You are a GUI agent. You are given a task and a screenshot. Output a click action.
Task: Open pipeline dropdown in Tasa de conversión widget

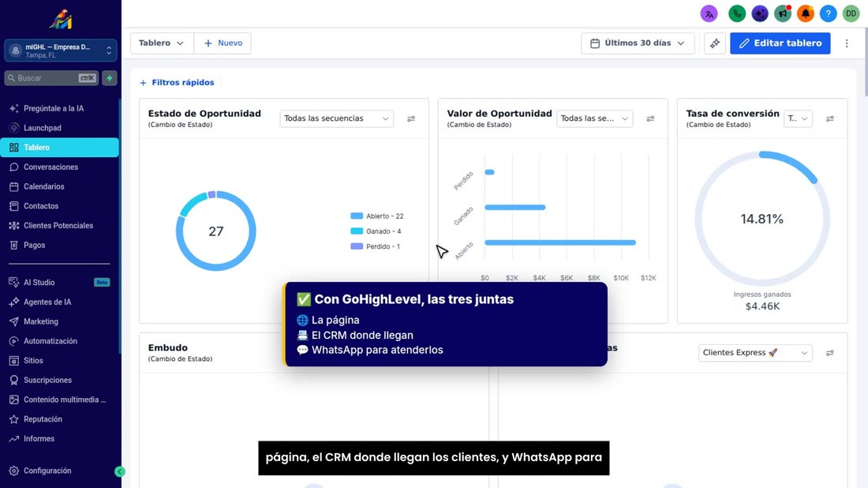point(798,118)
